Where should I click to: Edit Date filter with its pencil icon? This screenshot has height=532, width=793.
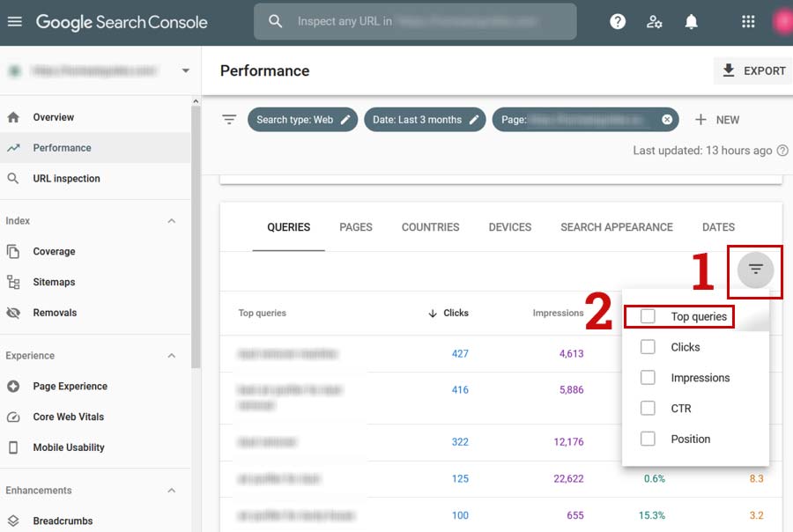[474, 120]
